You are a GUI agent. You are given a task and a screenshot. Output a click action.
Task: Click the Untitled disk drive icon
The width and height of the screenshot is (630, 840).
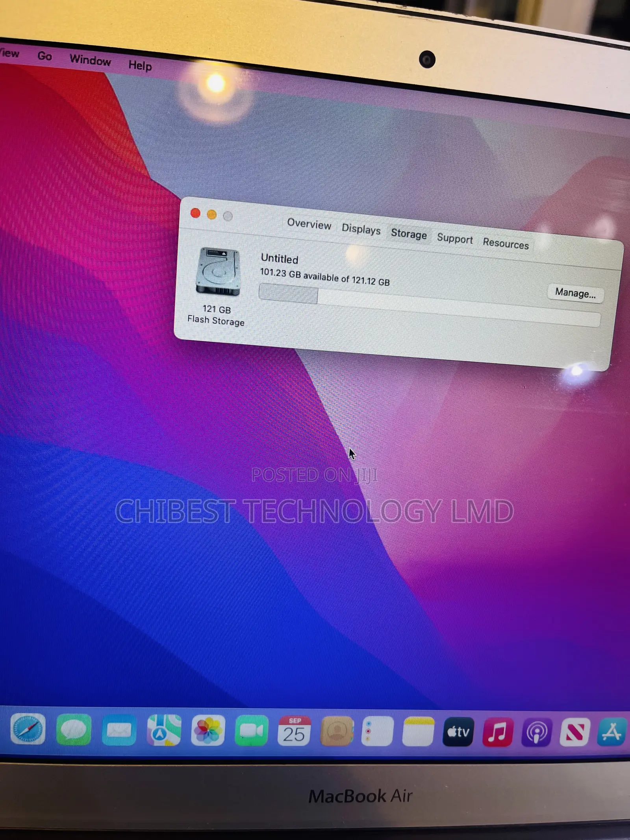point(218,272)
